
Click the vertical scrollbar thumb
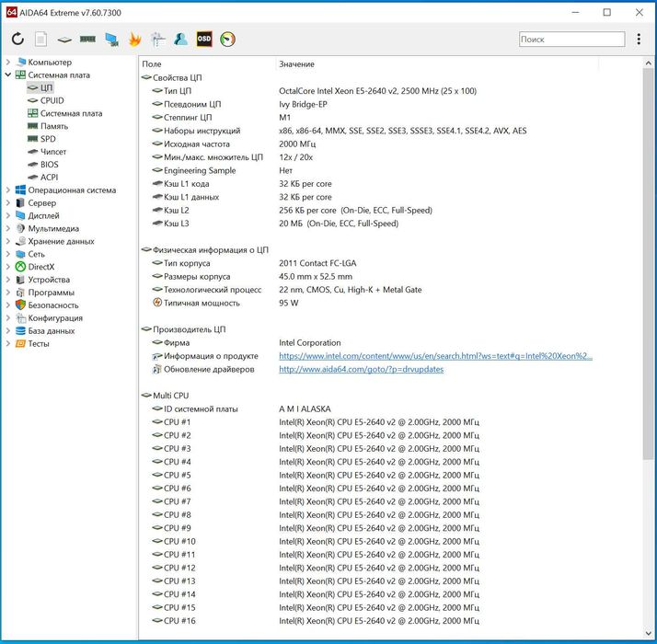[648, 264]
